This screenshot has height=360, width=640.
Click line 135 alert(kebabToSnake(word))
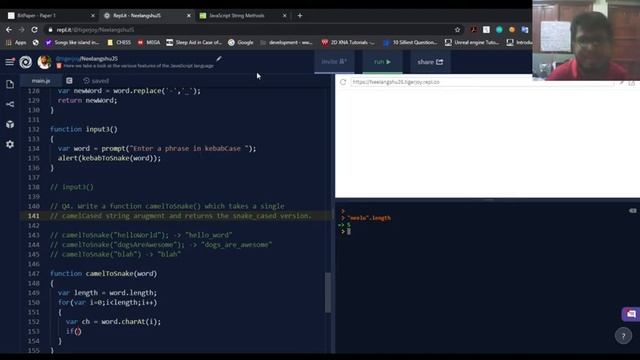[x=109, y=158]
